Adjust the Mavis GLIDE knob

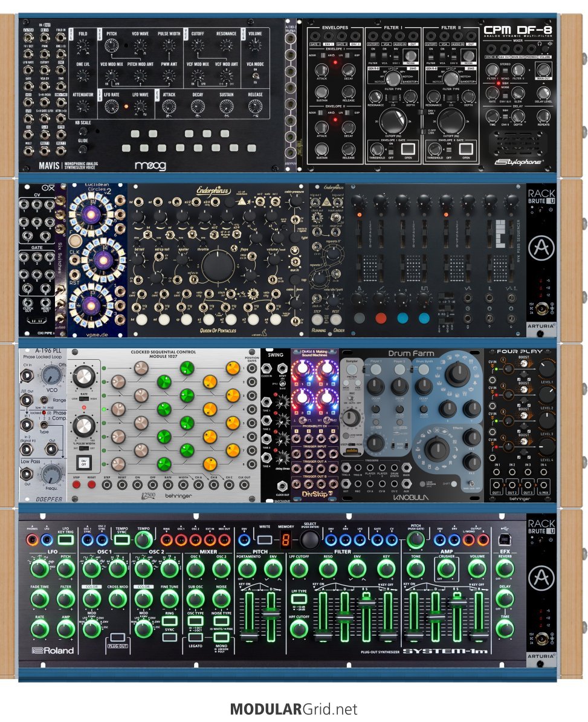pos(83,149)
